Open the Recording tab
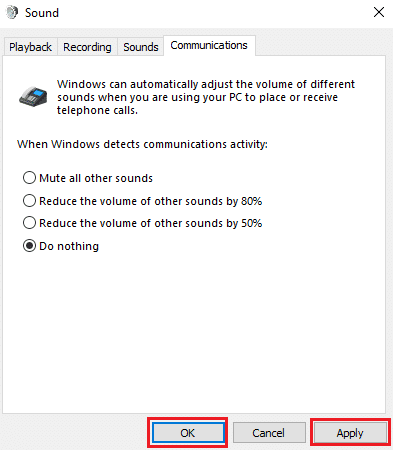Viewport: 393px width, 450px height. tap(87, 47)
